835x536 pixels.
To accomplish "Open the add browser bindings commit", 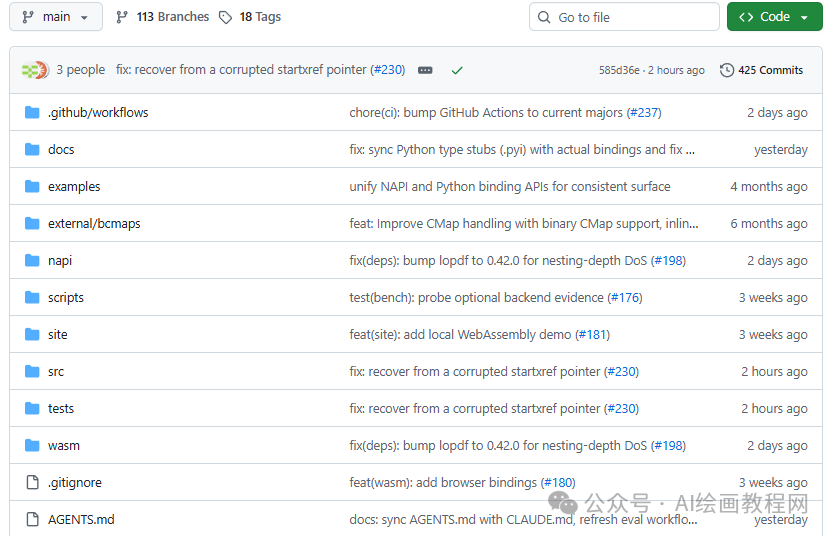I will (443, 482).
